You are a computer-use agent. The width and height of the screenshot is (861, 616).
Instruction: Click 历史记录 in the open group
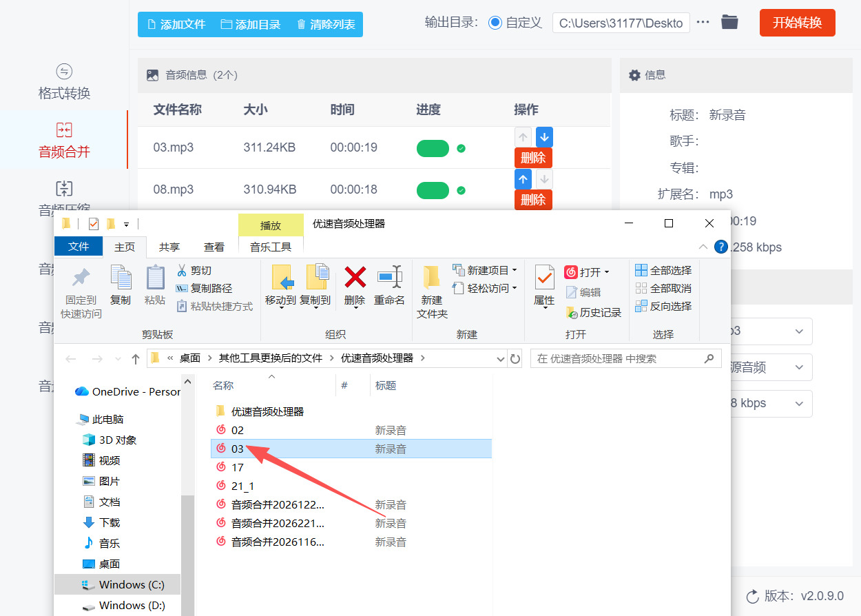pyautogui.click(x=594, y=312)
